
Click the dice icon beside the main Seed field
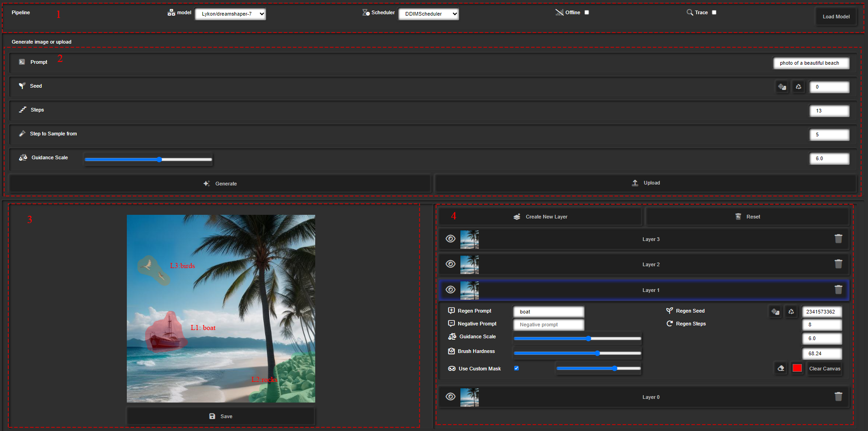[782, 87]
